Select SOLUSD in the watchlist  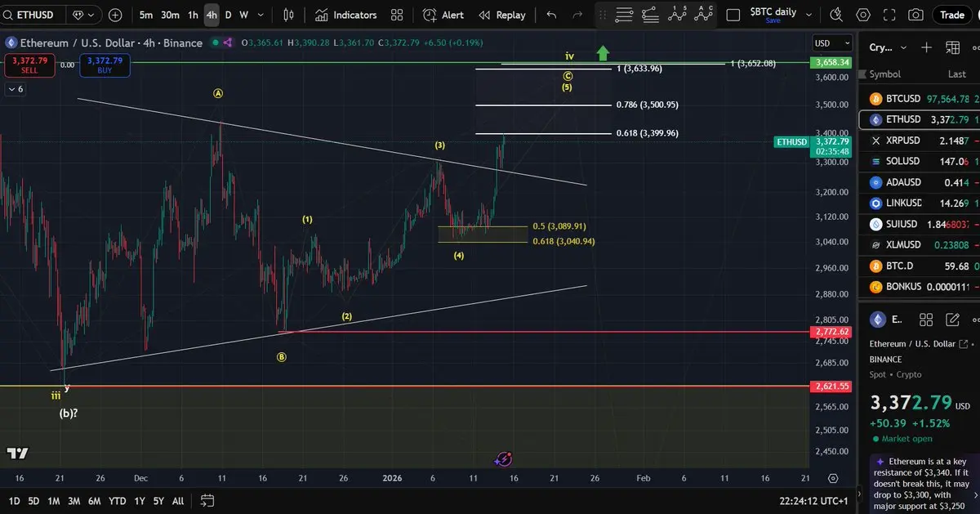coord(919,162)
